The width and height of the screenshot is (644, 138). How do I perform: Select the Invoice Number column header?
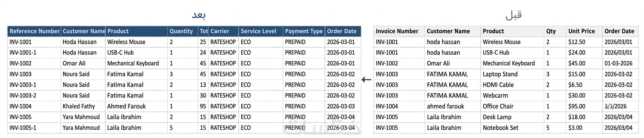pyautogui.click(x=399, y=31)
